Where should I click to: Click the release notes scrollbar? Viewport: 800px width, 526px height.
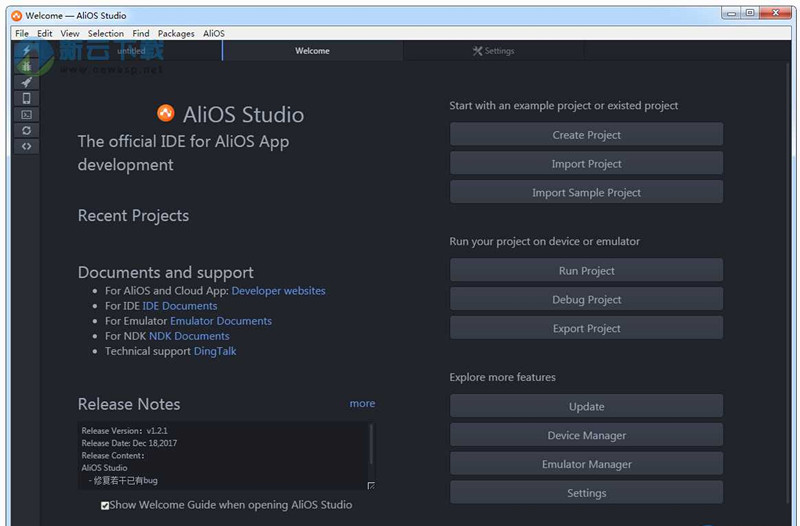tap(371, 445)
